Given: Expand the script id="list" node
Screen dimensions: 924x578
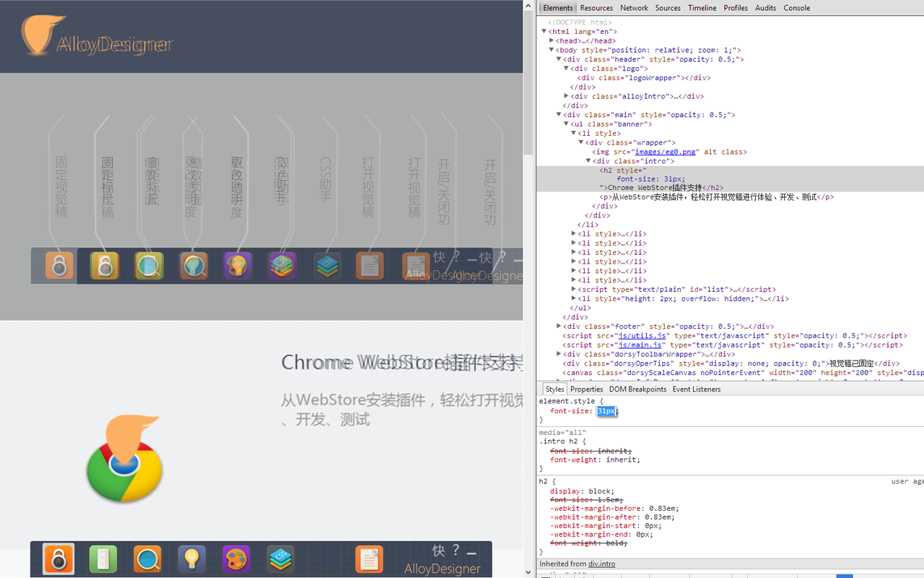Looking at the screenshot, I should coord(575,290).
